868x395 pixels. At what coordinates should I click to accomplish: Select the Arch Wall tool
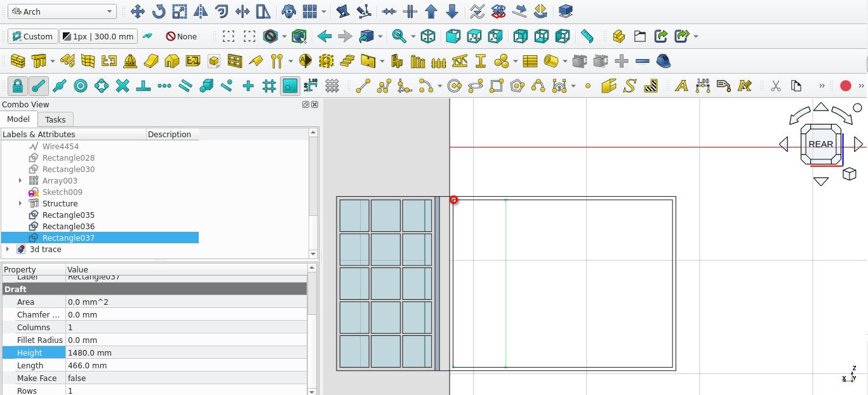tap(18, 62)
